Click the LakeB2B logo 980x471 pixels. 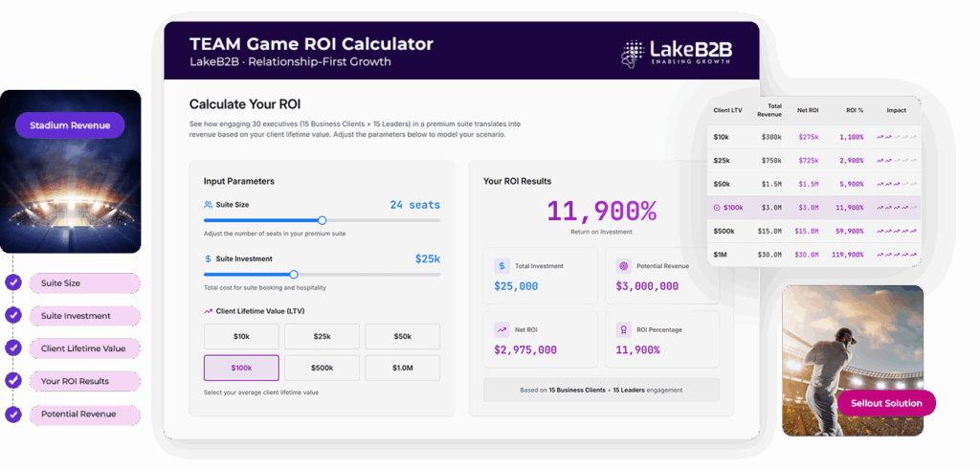point(676,53)
